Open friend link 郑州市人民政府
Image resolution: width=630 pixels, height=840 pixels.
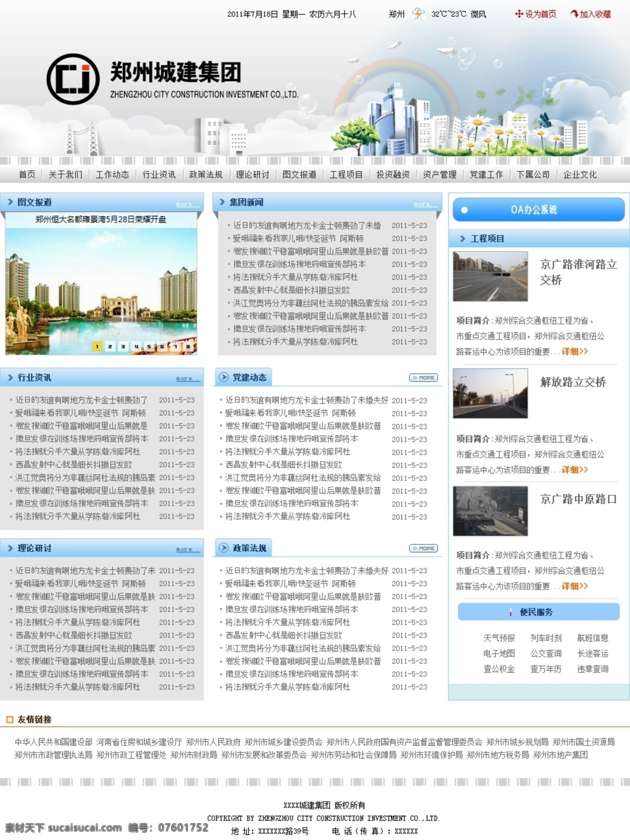[213, 742]
